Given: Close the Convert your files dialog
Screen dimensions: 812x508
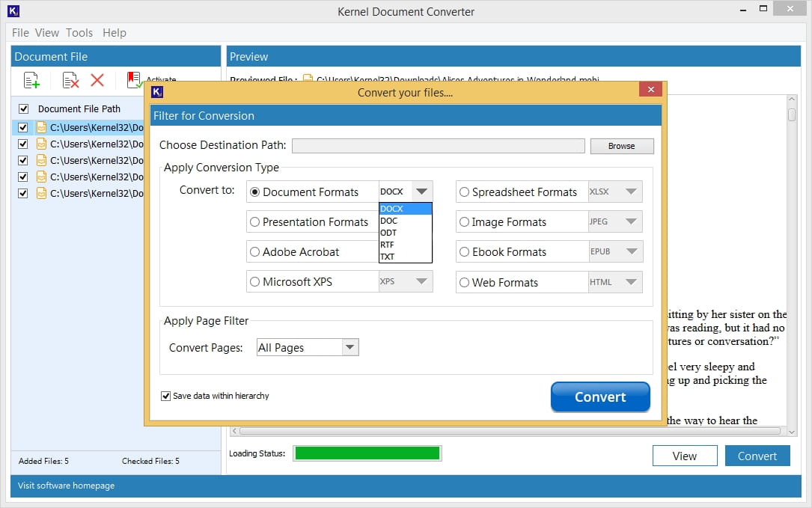Looking at the screenshot, I should point(651,90).
